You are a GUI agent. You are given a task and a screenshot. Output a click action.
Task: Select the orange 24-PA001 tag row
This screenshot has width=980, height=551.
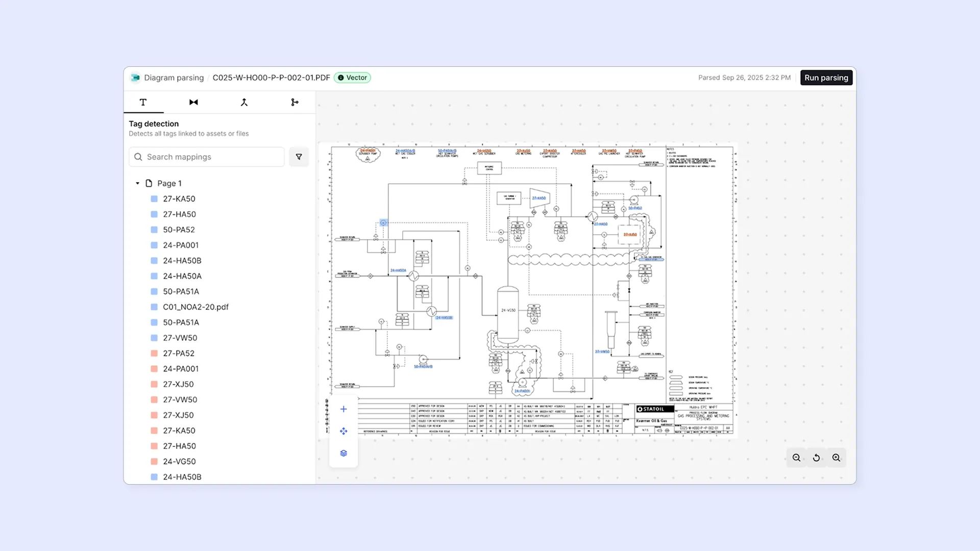(181, 369)
